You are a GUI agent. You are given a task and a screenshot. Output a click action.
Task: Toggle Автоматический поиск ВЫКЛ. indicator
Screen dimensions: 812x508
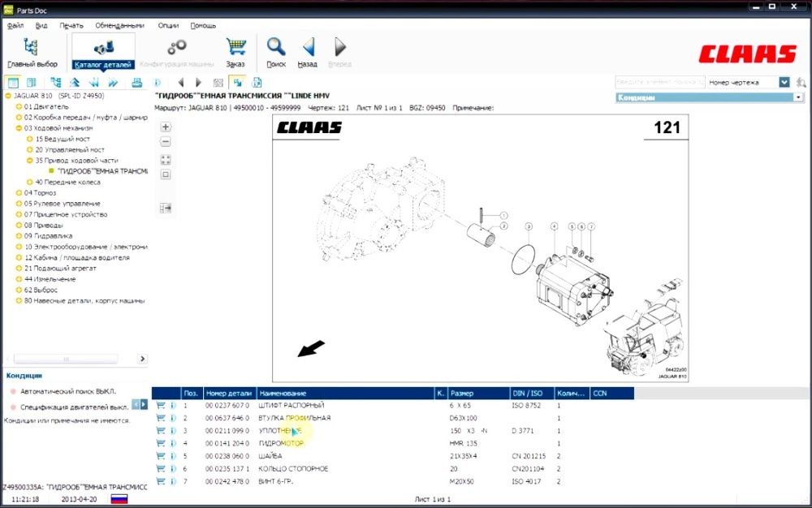coord(14,392)
